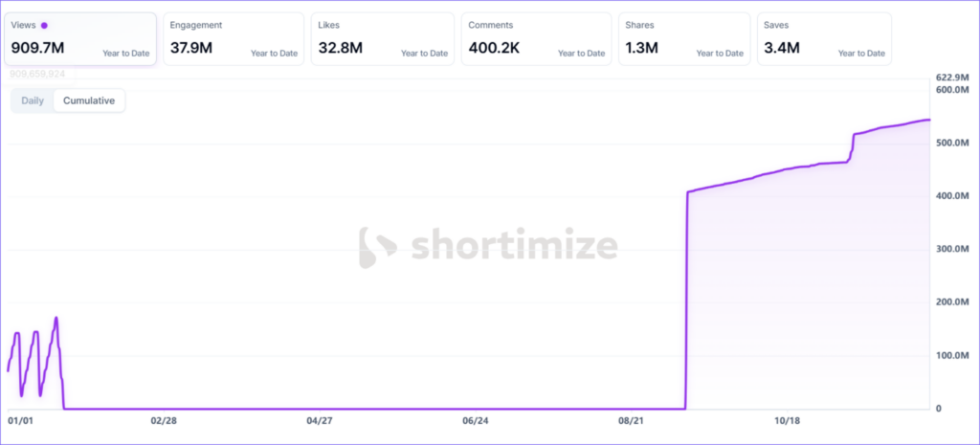Open the Likes metric card
This screenshot has width=980, height=445.
[383, 38]
